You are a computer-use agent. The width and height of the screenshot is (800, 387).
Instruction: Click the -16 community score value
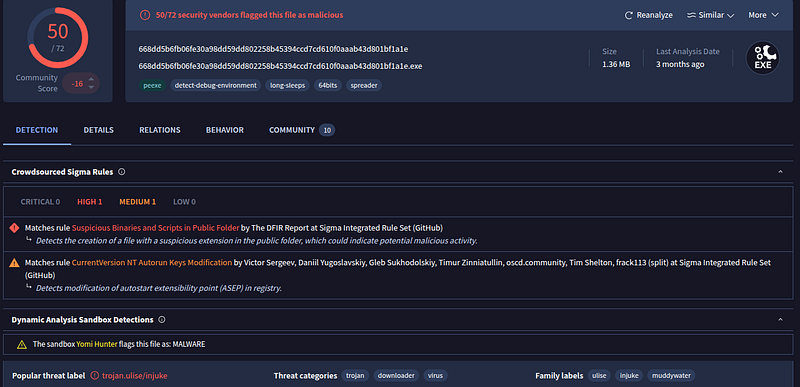tap(78, 84)
